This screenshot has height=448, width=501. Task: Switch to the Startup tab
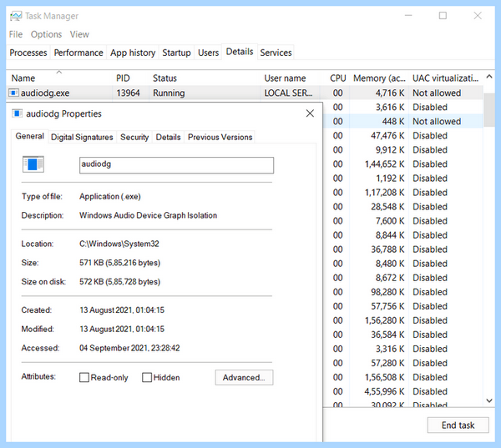176,53
